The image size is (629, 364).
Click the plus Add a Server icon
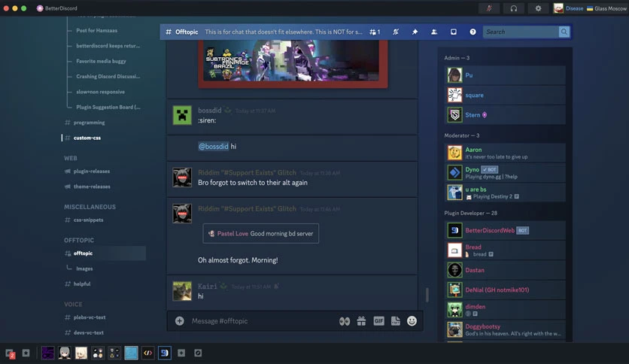[181, 353]
